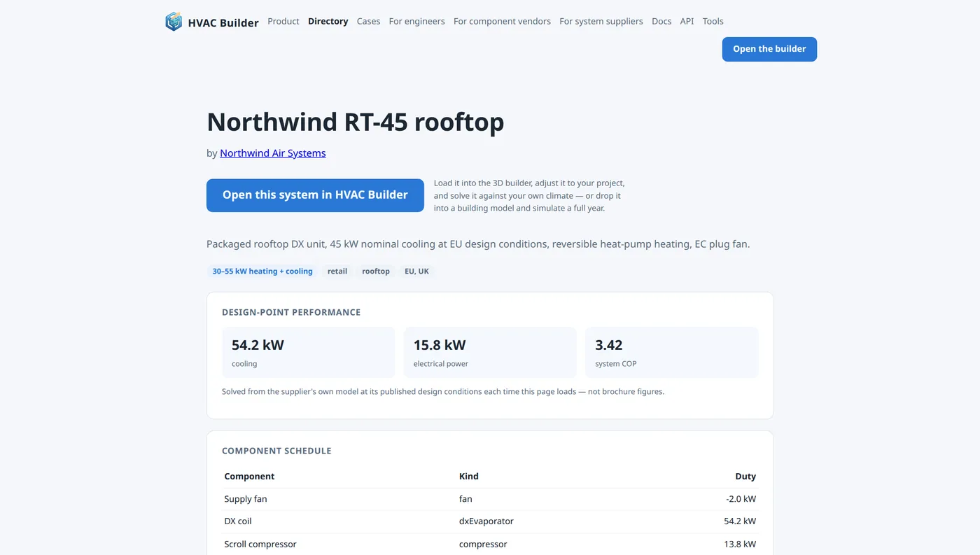The width and height of the screenshot is (980, 555).
Task: Follow the Northwind Air Systems link
Action: click(273, 153)
